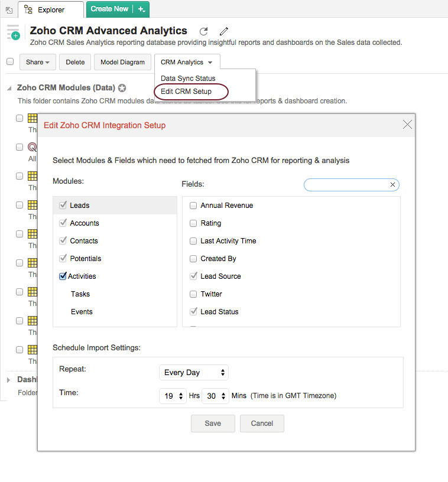Click the star icon beside Zoho CRM Modules
Viewport: 448px width, 482px height.
pyautogui.click(x=122, y=88)
